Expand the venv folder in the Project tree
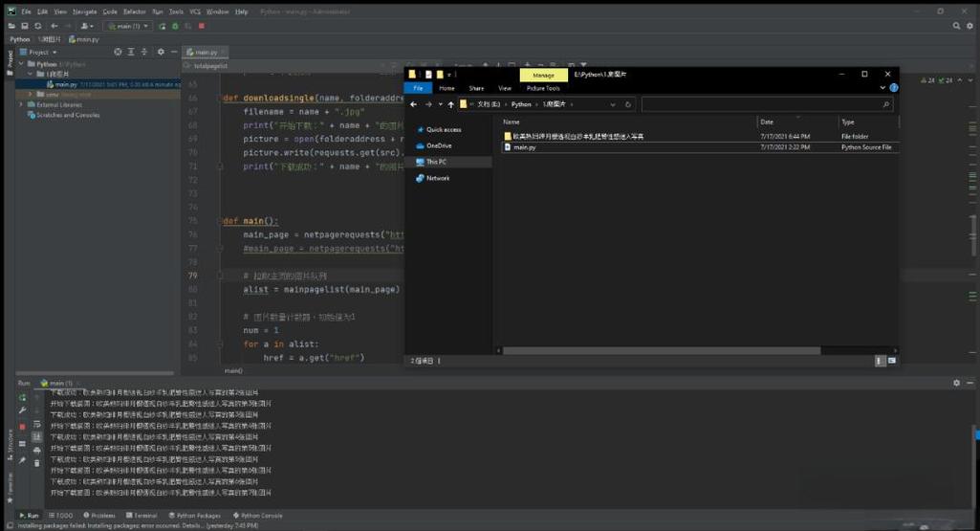The image size is (980, 531). pos(31,95)
